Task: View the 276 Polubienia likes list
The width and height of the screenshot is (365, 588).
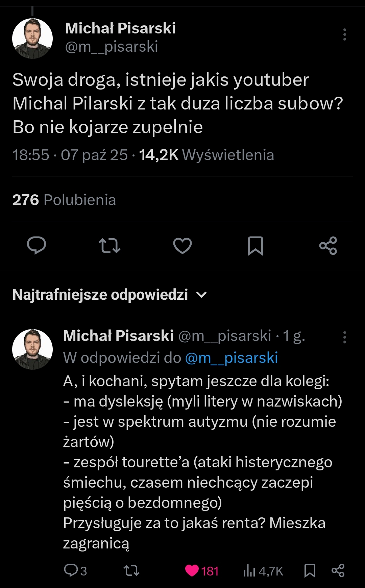Action: (x=64, y=200)
